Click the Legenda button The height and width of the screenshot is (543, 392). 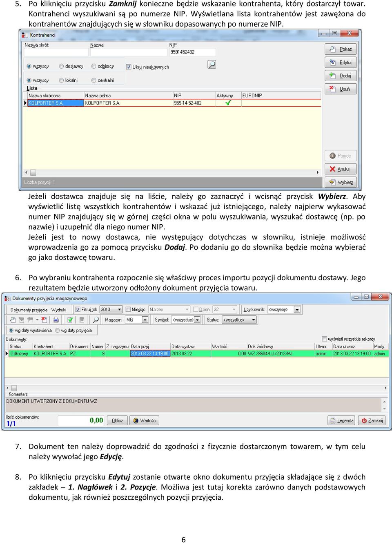(342, 420)
